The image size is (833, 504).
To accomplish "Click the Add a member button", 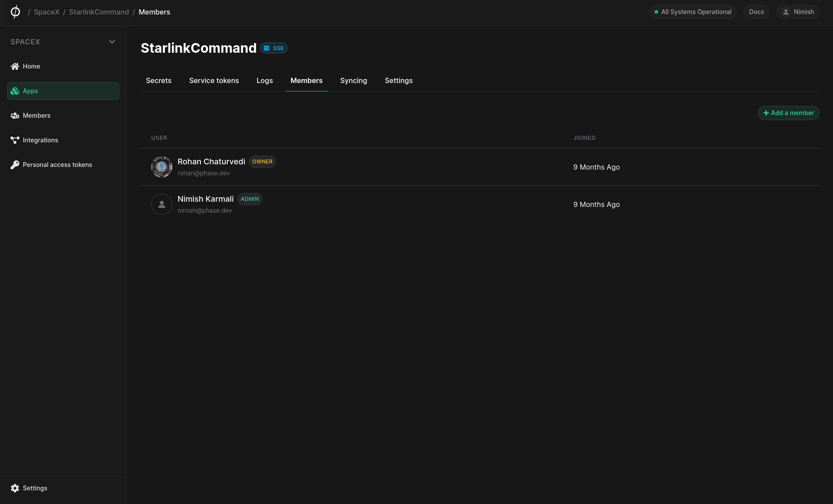I will click(x=788, y=113).
